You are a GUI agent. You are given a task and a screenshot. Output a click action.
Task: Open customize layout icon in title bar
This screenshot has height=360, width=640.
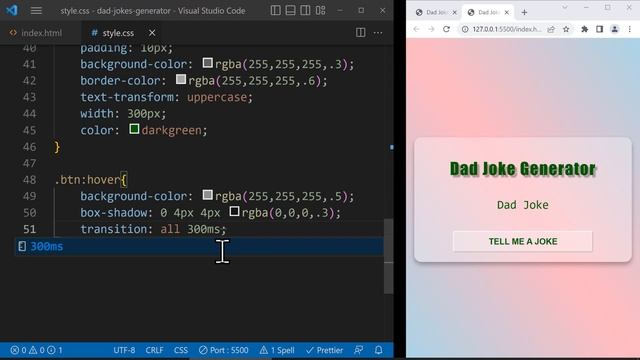tap(320, 11)
